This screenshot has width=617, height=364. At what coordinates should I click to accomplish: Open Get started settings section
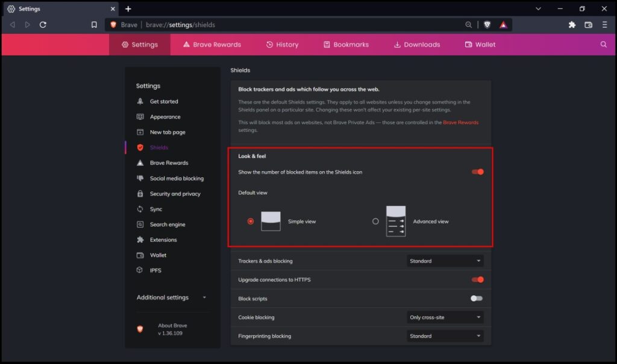tap(164, 101)
